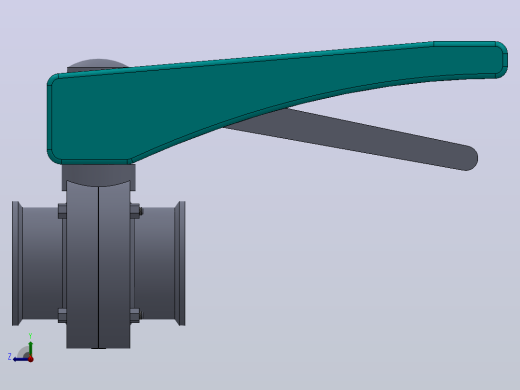This screenshot has height=390, width=520.
Task: Select the left pipe flange end
Action: [17, 263]
